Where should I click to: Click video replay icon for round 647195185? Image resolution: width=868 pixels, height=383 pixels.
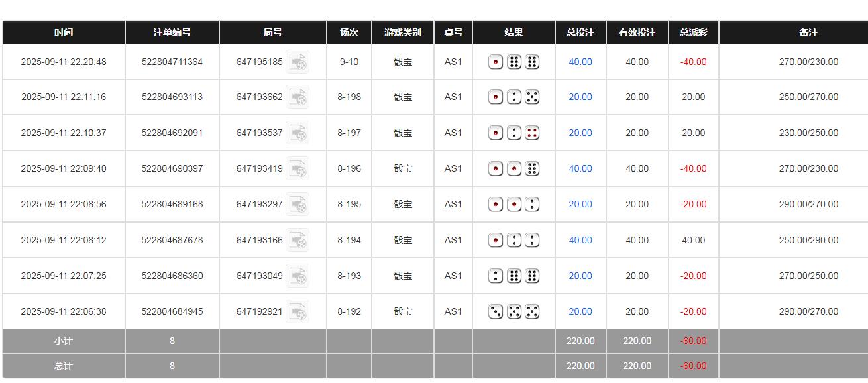coord(298,62)
